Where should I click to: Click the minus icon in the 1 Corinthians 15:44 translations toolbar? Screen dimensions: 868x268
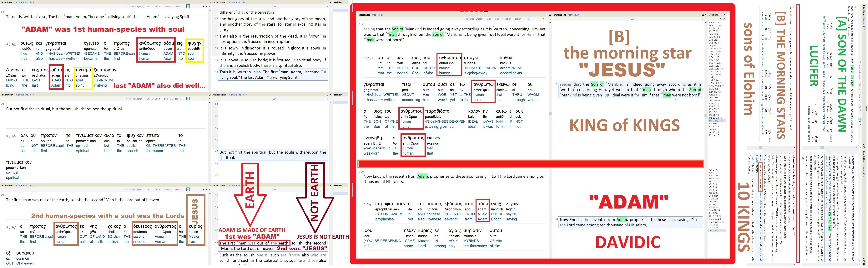(x=331, y=6)
